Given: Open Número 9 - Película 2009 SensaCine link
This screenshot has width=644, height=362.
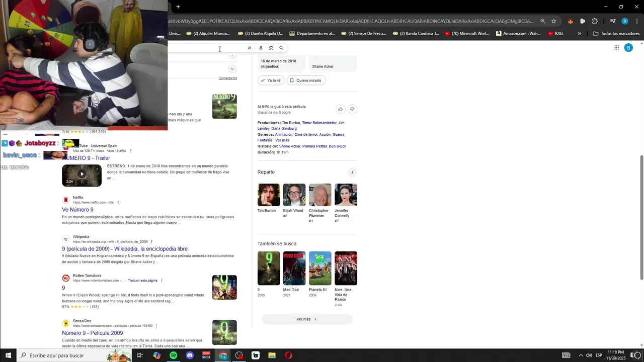Looking at the screenshot, I should click(x=93, y=333).
